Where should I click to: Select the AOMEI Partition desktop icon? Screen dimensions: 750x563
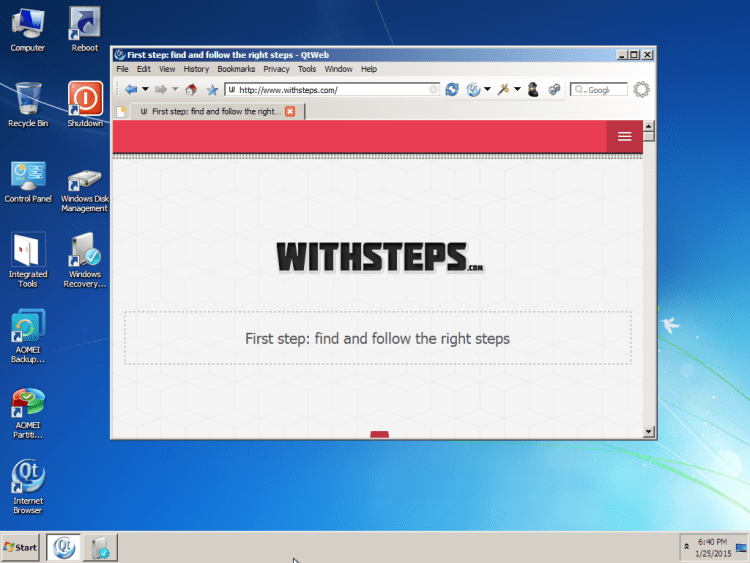click(x=28, y=414)
